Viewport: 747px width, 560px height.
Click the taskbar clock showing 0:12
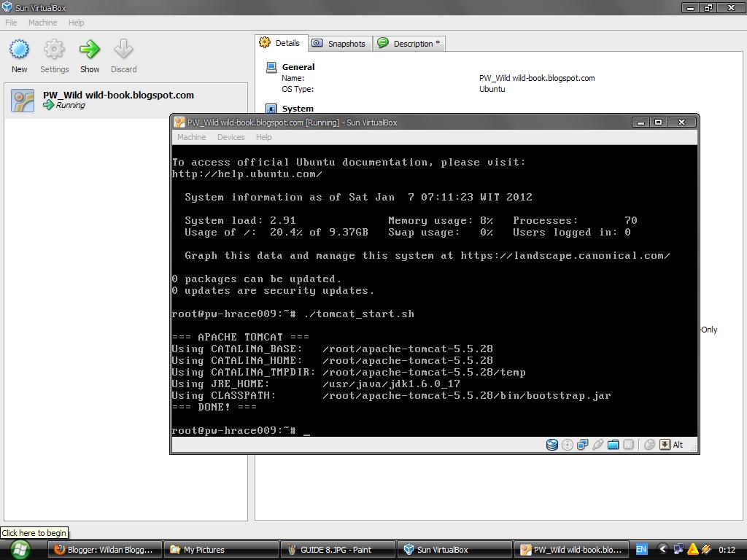pyautogui.click(x=727, y=550)
